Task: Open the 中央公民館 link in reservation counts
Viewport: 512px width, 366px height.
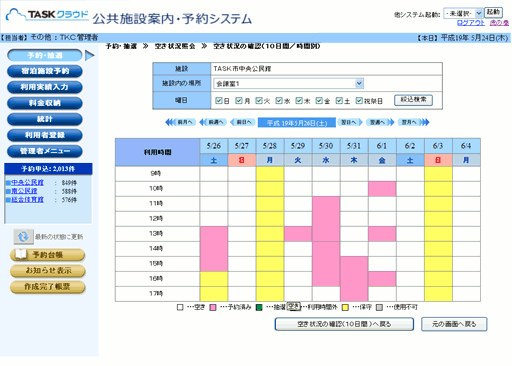Action: [27, 182]
